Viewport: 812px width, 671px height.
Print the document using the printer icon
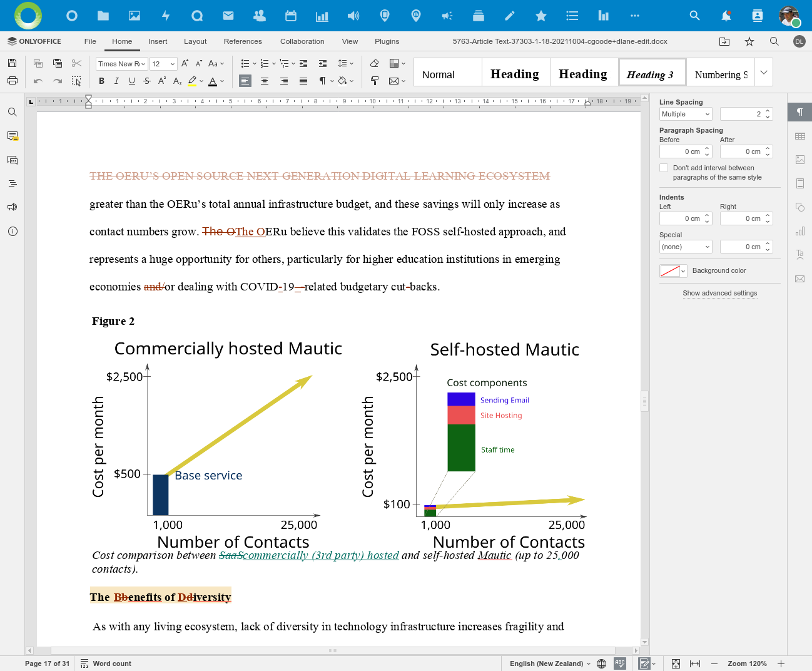[12, 81]
